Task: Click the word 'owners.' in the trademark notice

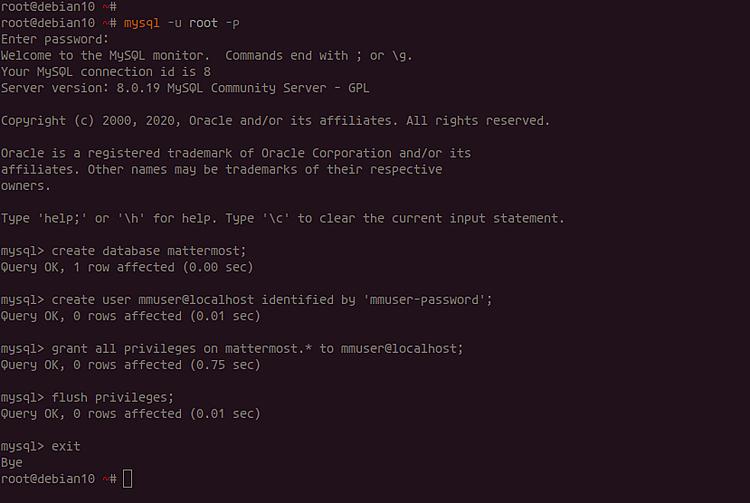Action: click(26, 186)
